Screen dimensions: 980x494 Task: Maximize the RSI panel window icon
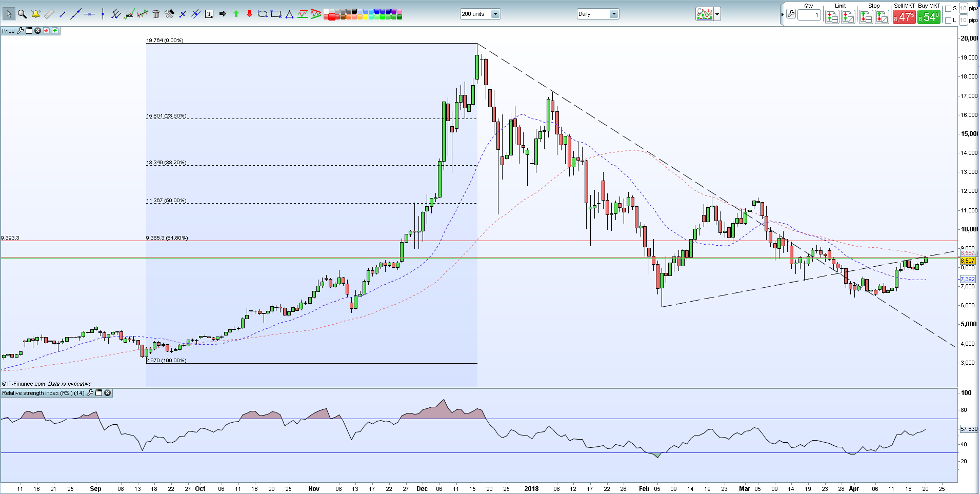[99, 393]
